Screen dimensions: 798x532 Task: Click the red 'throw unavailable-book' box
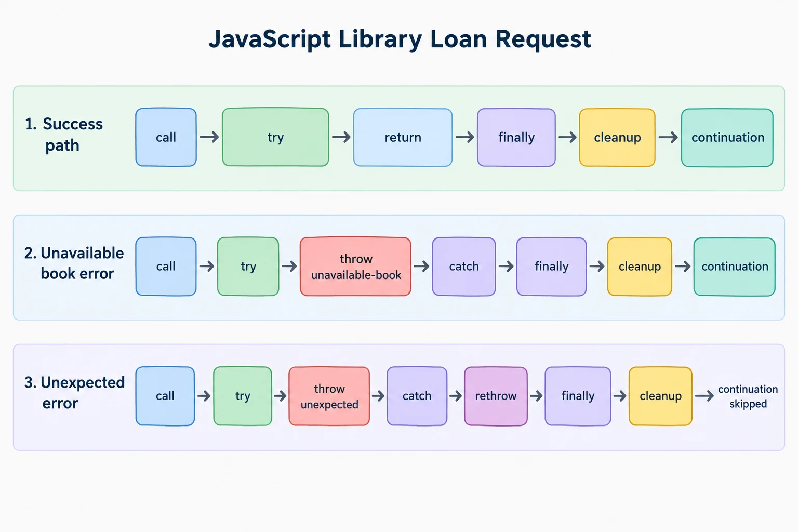pyautogui.click(x=355, y=267)
